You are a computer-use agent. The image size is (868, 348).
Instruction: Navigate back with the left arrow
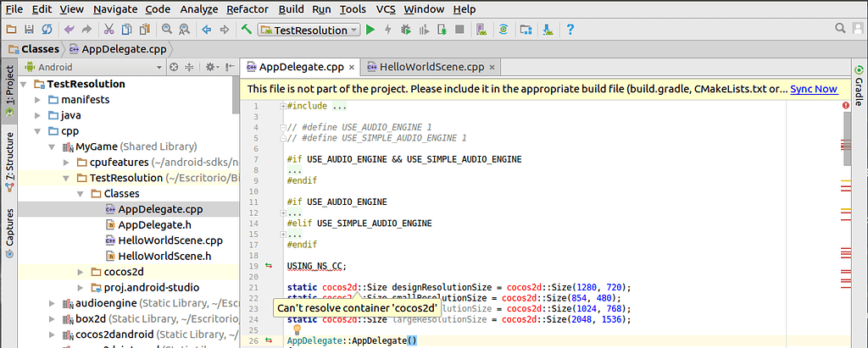pyautogui.click(x=207, y=30)
